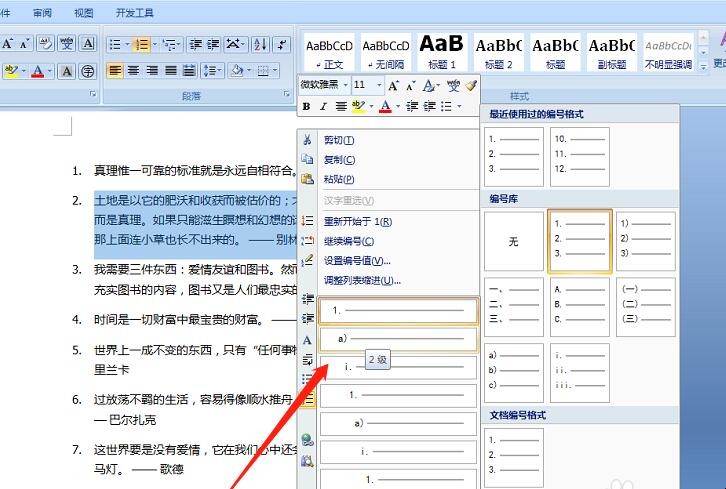Viewport: 726px width, 489px height.
Task: Open the 开发工具 ribbon tab
Action: click(135, 13)
